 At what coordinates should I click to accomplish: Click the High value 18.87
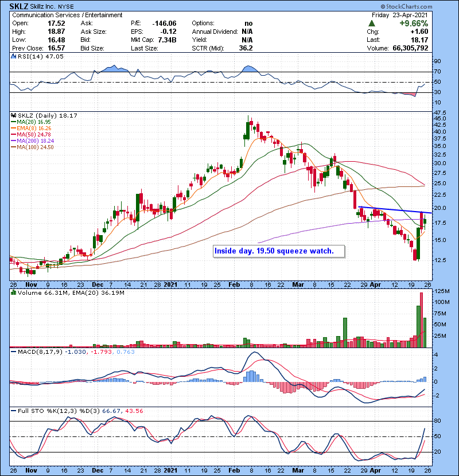pyautogui.click(x=56, y=32)
